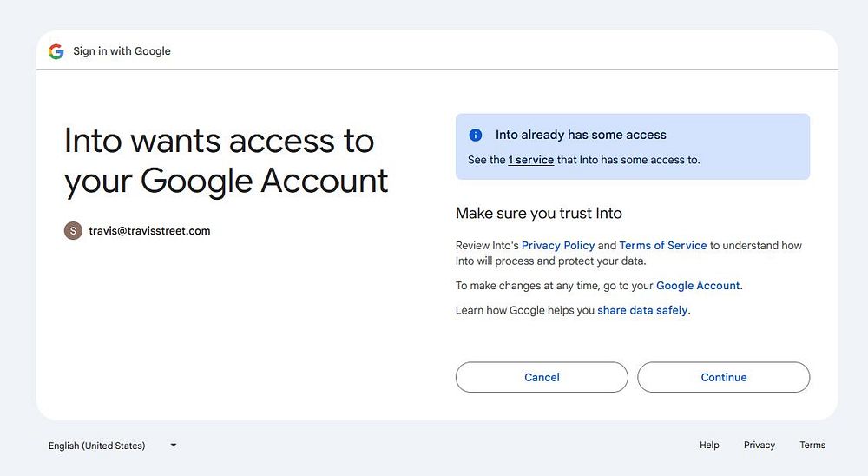Viewport: 868px width, 476px height.
Task: Click the "Sign in with Google" header text
Action: (122, 51)
